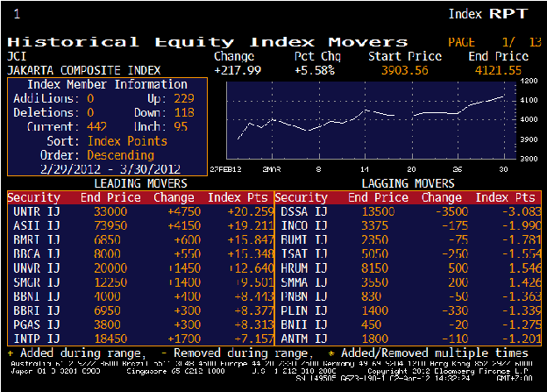The width and height of the screenshot is (547, 392).
Task: Click the PAGE 1/13 indicator
Action: pyautogui.click(x=494, y=41)
